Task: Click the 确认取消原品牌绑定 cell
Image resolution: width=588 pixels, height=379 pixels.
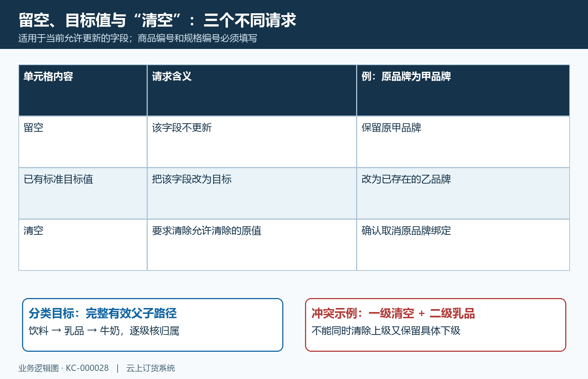Action: 463,245
